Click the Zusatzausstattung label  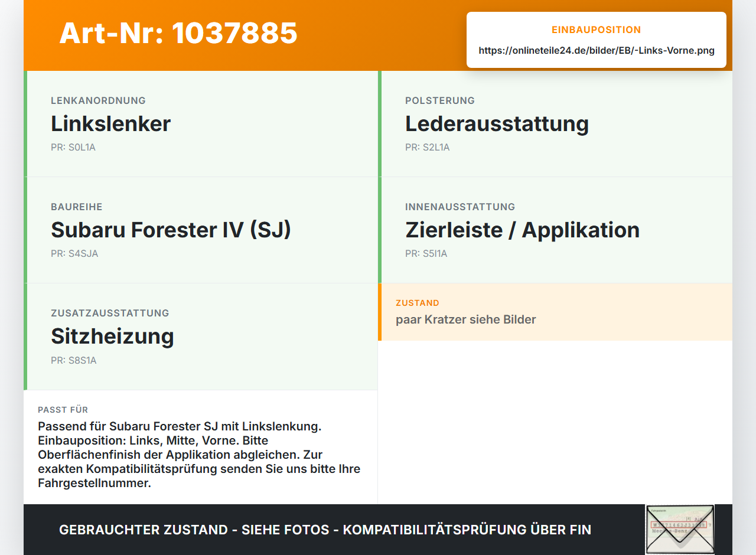[x=110, y=313]
